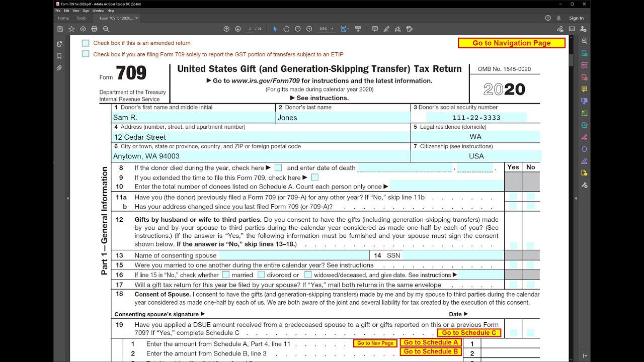Check the amended return checkbox
644x362 pixels.
click(x=86, y=43)
